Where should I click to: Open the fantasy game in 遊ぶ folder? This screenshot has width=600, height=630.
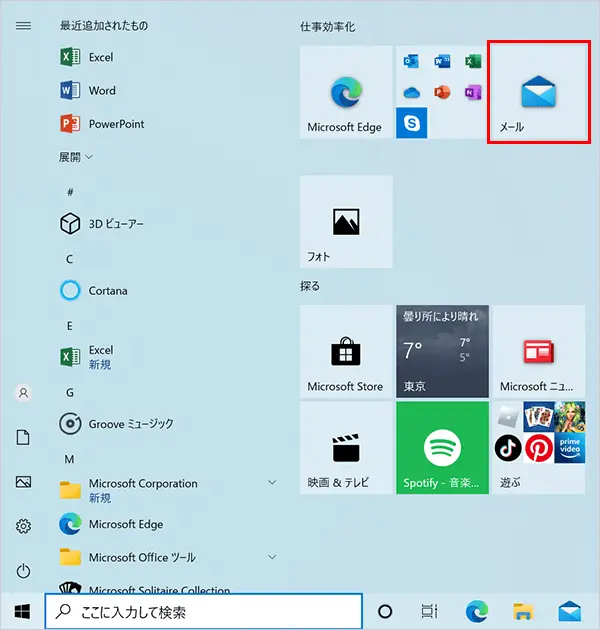tap(570, 417)
